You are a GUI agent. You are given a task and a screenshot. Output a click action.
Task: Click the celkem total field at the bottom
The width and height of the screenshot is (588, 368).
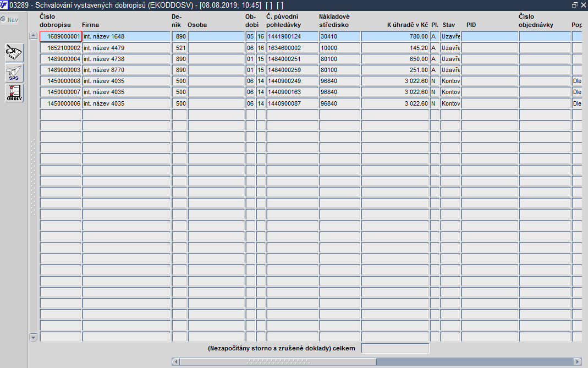[395, 348]
